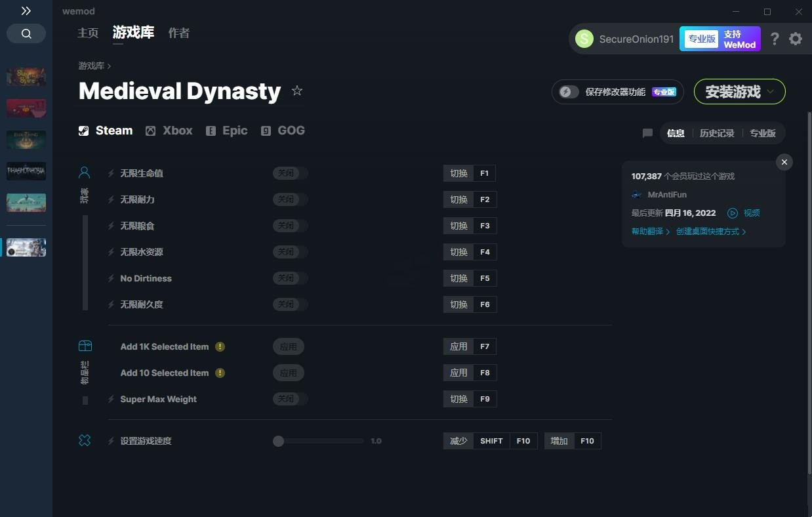This screenshot has width=812, height=517.
Task: Open 专业版 panel tab
Action: click(x=763, y=133)
